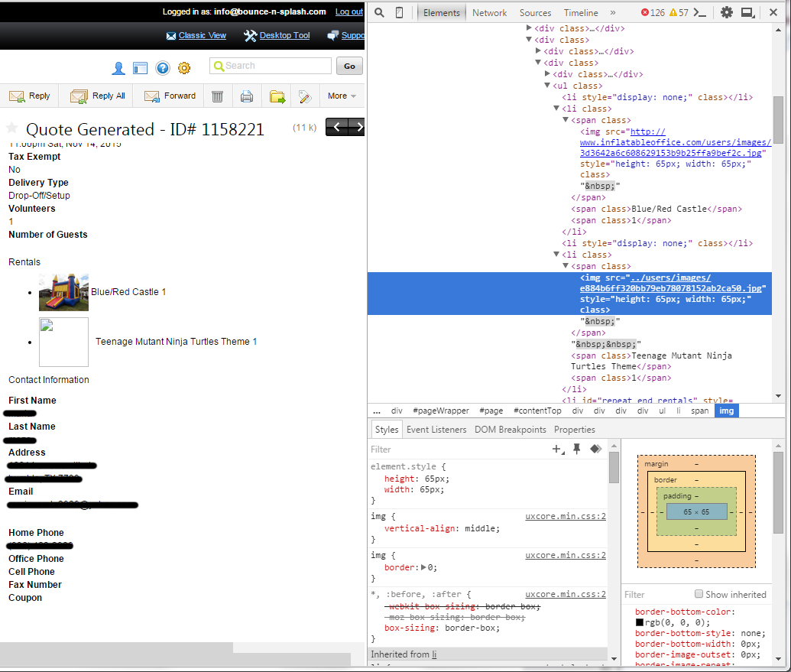Screen dimensions: 791x672
Task: Toggle device mode phone icon in DevTools
Action: [x=399, y=12]
